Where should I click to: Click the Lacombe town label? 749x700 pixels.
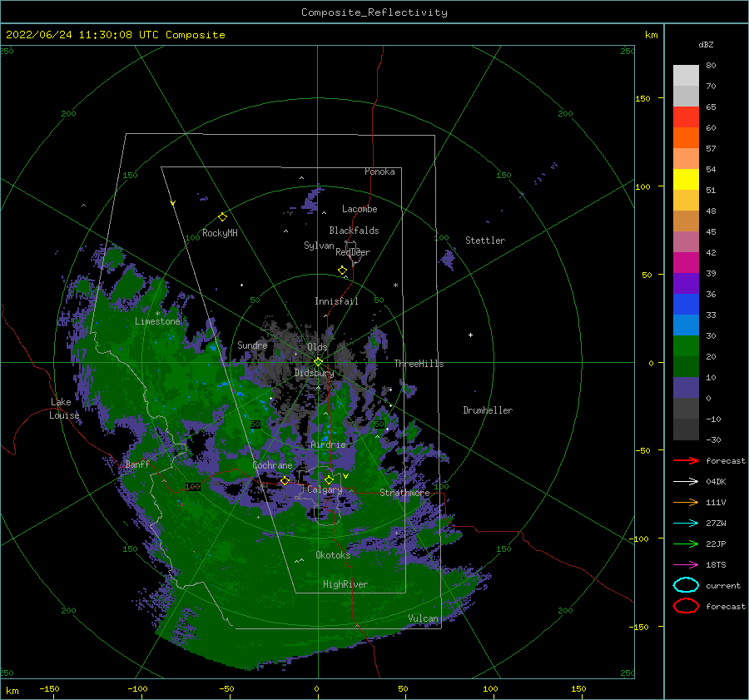[360, 209]
